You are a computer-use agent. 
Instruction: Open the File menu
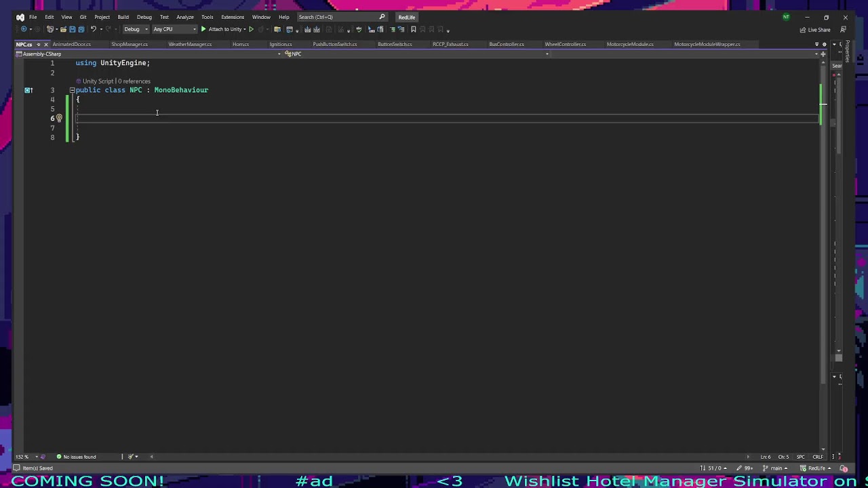pos(33,17)
